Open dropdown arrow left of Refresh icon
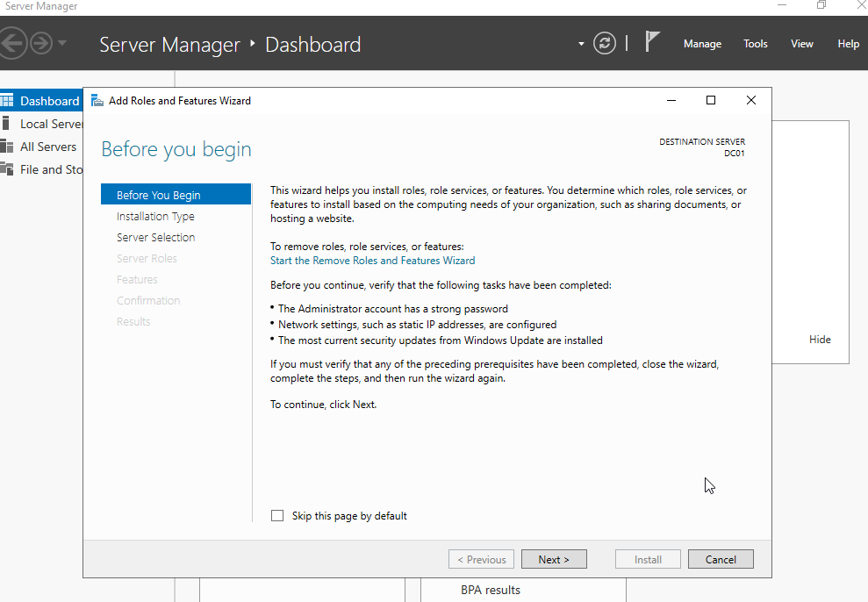The image size is (868, 602). [x=581, y=44]
